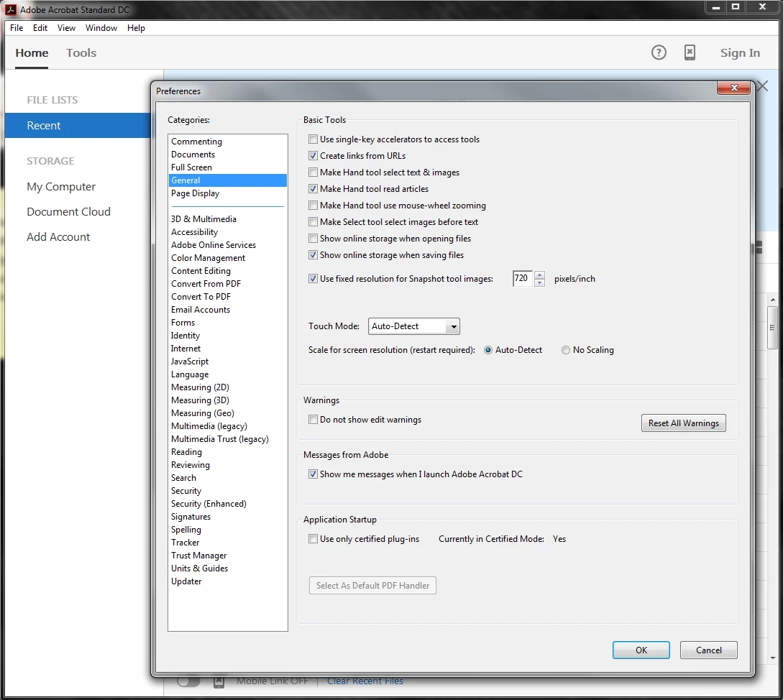Viewport: 783px width, 700px height.
Task: Switch to the Home tab
Action: coord(32,53)
